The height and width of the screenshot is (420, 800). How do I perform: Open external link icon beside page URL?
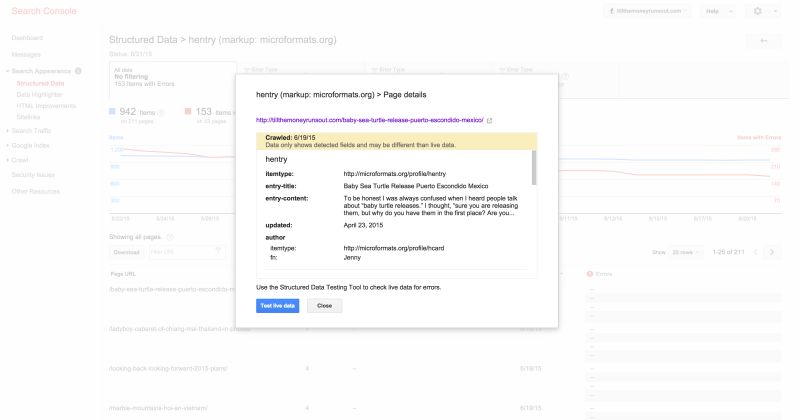click(489, 121)
